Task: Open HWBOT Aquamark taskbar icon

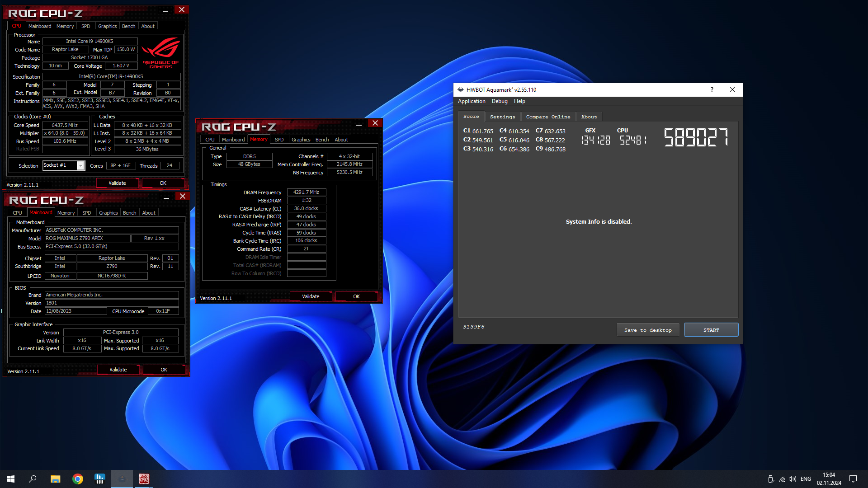Action: (122, 479)
